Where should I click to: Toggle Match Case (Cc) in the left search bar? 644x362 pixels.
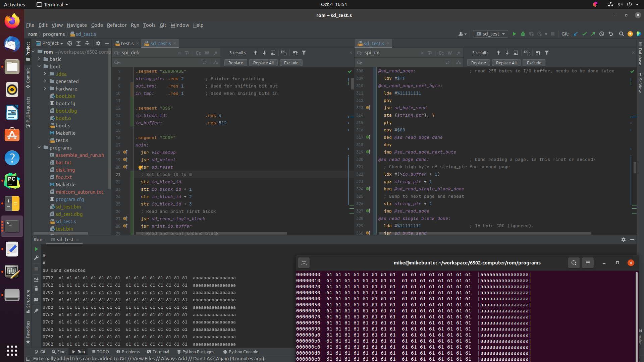point(198,53)
